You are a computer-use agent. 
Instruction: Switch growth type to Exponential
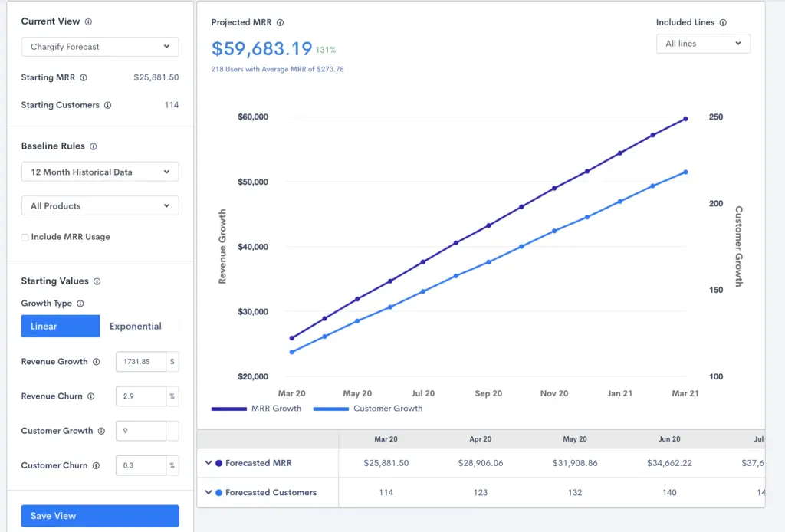coord(136,327)
